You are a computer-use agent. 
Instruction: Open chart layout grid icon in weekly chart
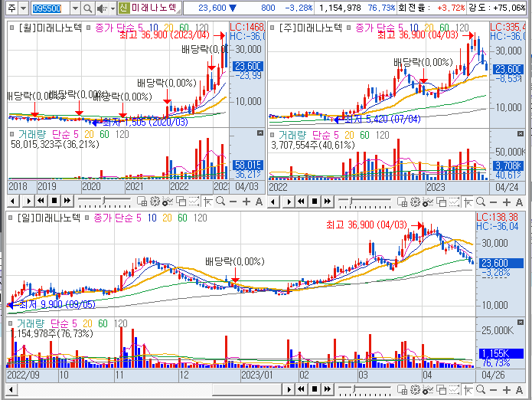click(402, 202)
